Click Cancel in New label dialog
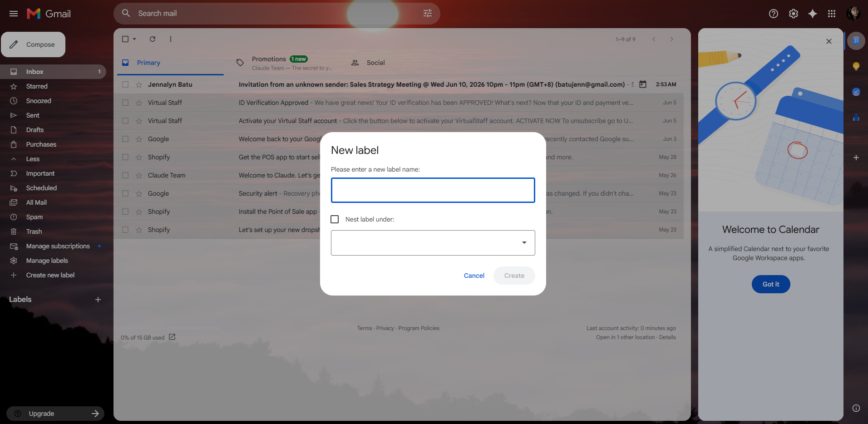Viewport: 868px width, 424px height. click(x=474, y=276)
